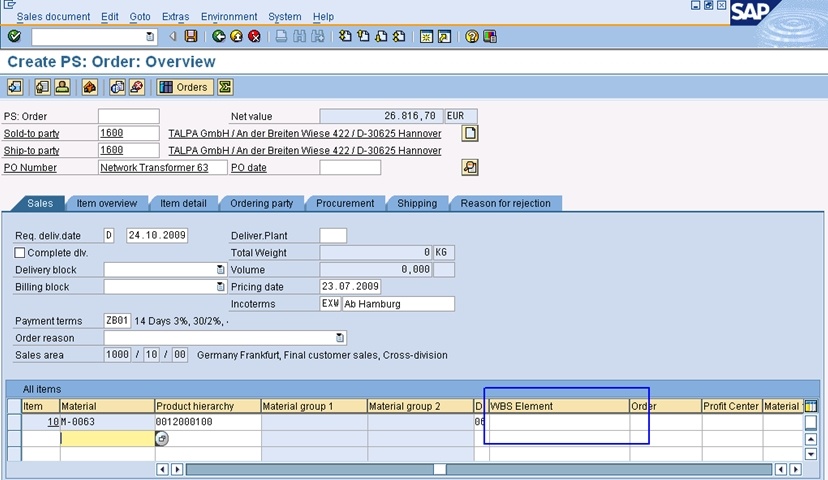Expand the Order reason dropdown list

(x=340, y=338)
